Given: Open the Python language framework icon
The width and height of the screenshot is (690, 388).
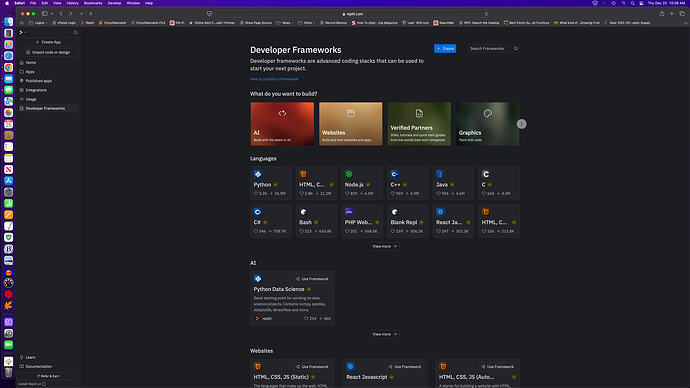Looking at the screenshot, I should [x=258, y=174].
